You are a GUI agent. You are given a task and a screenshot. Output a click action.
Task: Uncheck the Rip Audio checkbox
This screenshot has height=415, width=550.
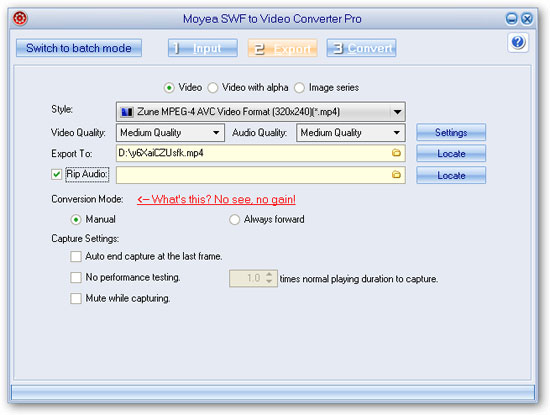click(56, 174)
